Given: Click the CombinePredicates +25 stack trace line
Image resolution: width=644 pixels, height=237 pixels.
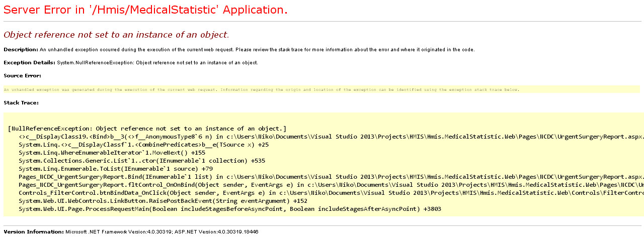Looking at the screenshot, I should coord(143,145).
